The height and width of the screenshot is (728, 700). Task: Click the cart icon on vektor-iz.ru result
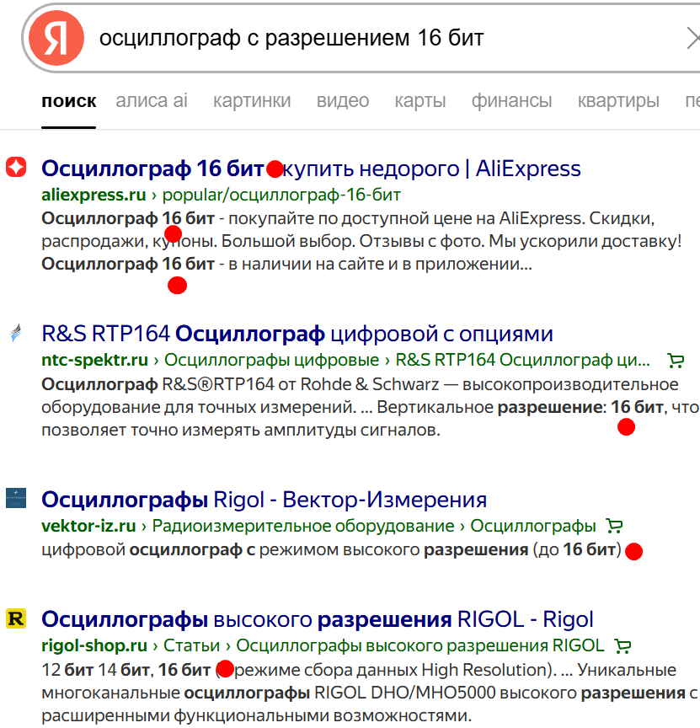pos(615,526)
